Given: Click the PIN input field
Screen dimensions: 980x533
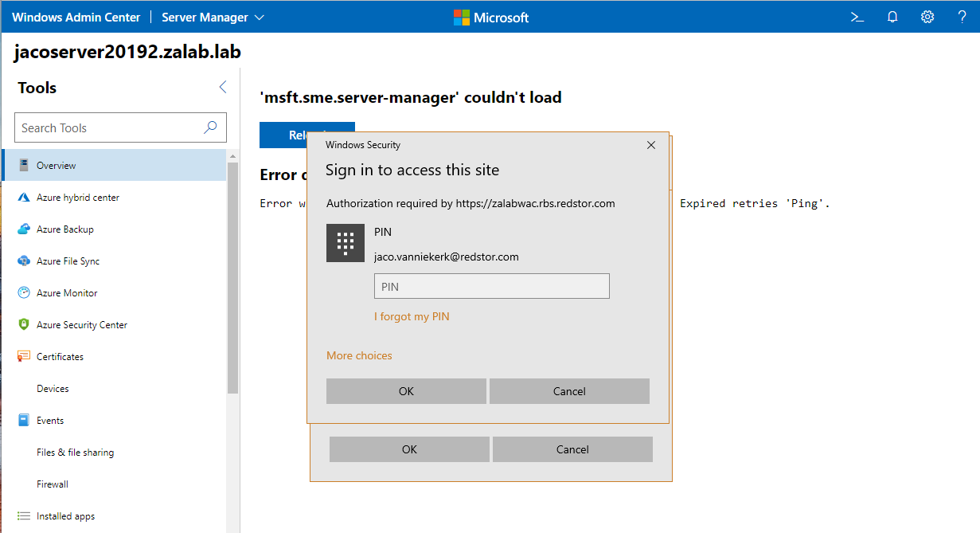Looking at the screenshot, I should coord(492,286).
